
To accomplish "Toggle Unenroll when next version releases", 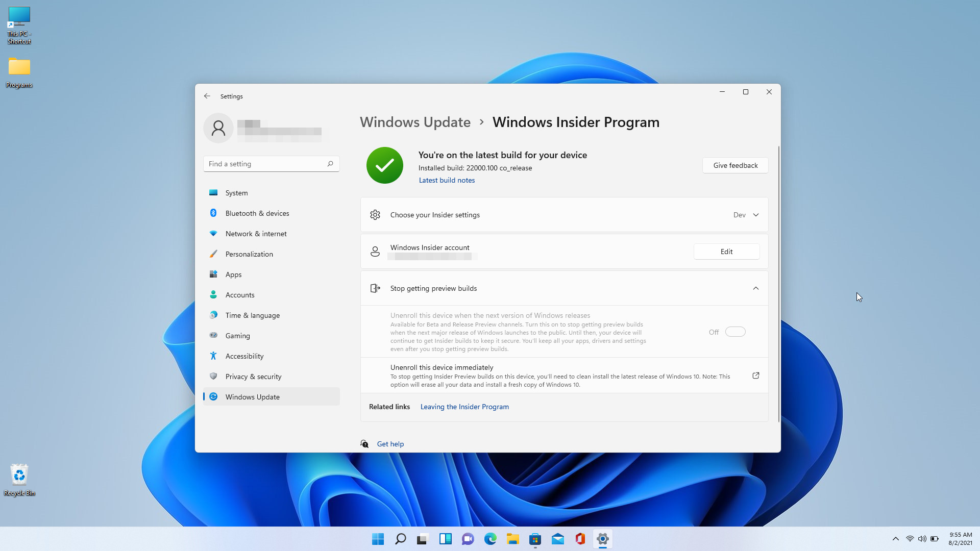I will [735, 332].
